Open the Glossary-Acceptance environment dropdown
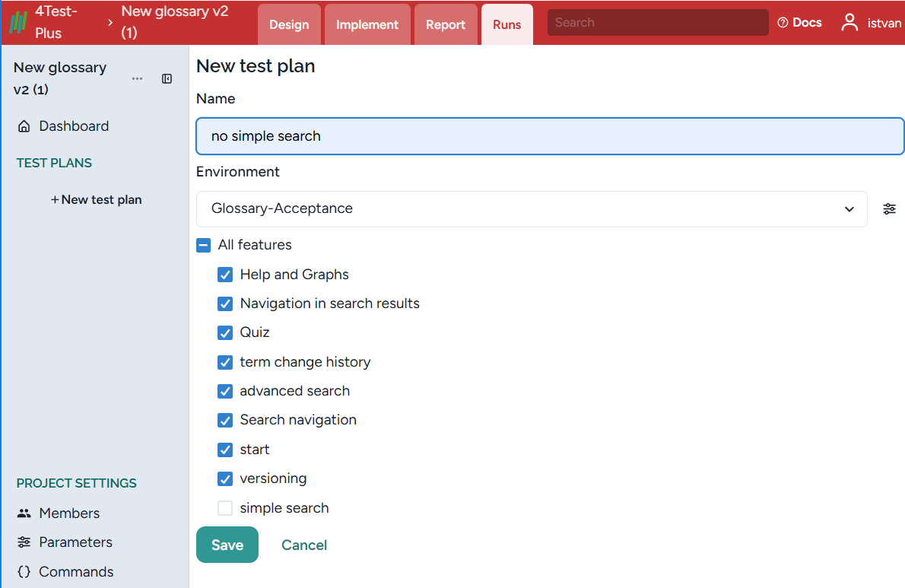Viewport: 905px width, 588px height. click(x=531, y=209)
